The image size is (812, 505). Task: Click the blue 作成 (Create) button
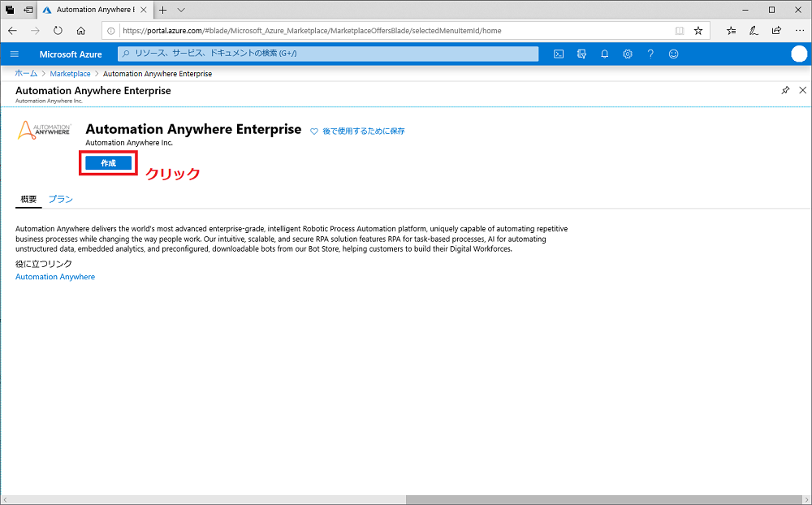coord(108,163)
